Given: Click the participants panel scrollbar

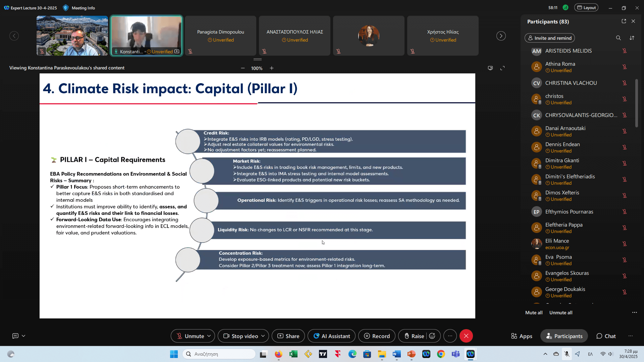Looking at the screenshot, I should 636,103.
